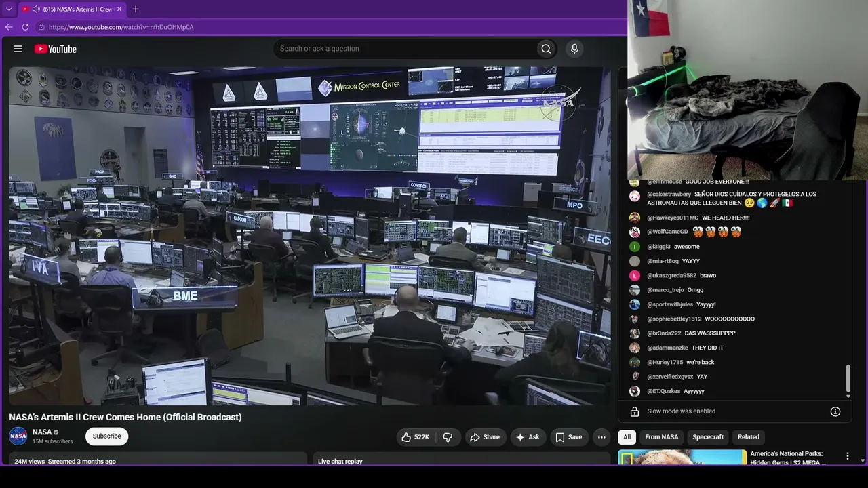Click the "we're back" chat message

[x=701, y=363]
